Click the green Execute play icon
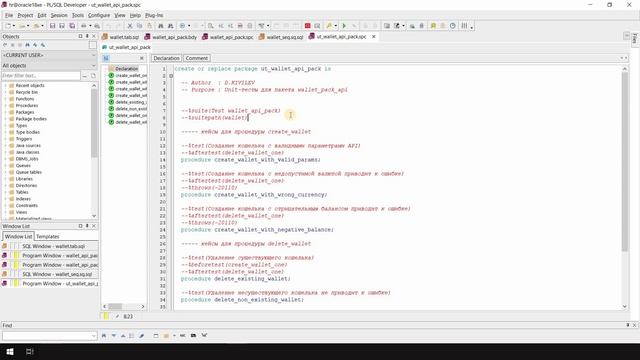Image resolution: width=640 pixels, height=360 pixels. pos(344,26)
